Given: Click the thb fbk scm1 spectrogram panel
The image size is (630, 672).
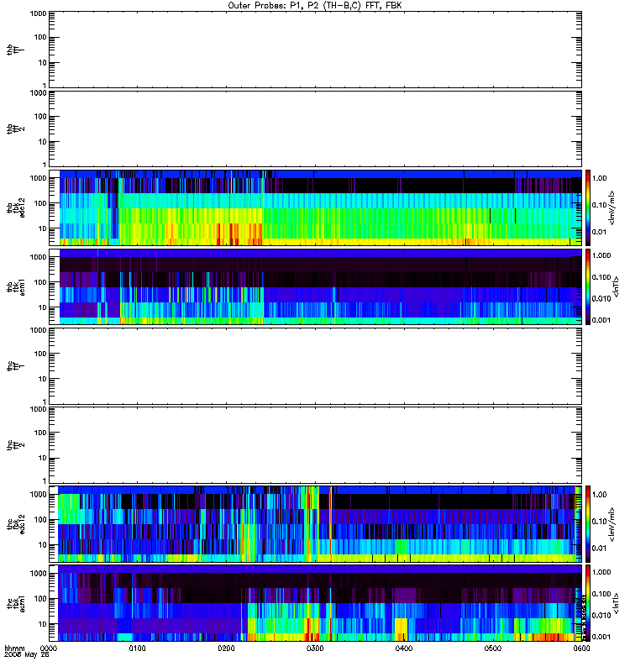Looking at the screenshot, I should [315, 286].
